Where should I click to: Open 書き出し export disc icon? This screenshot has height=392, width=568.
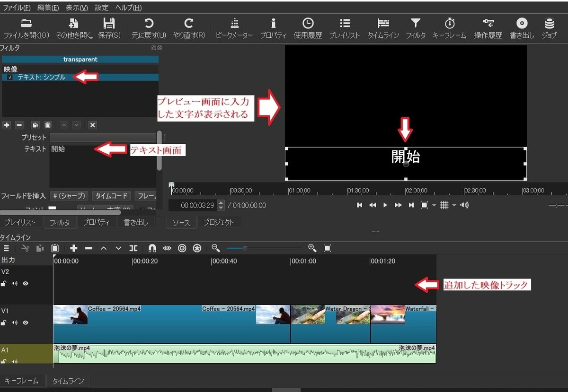tap(522, 24)
